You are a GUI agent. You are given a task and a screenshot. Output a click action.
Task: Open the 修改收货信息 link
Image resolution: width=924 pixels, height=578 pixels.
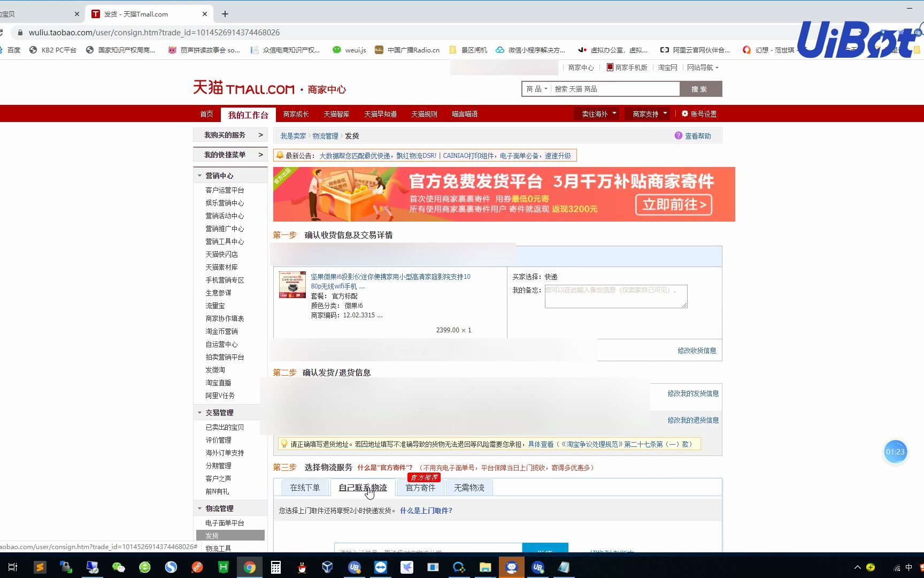(697, 351)
